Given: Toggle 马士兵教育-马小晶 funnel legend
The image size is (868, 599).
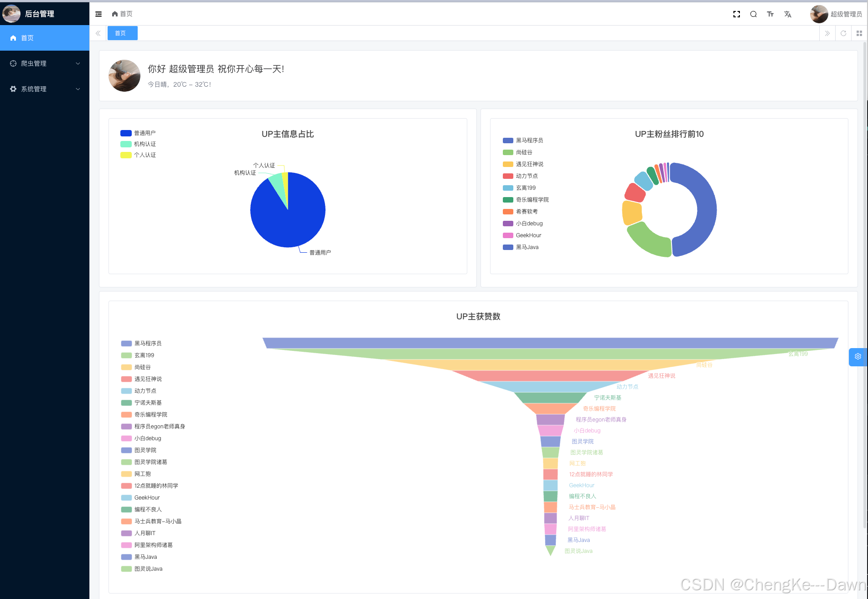Looking at the screenshot, I should click(x=151, y=521).
